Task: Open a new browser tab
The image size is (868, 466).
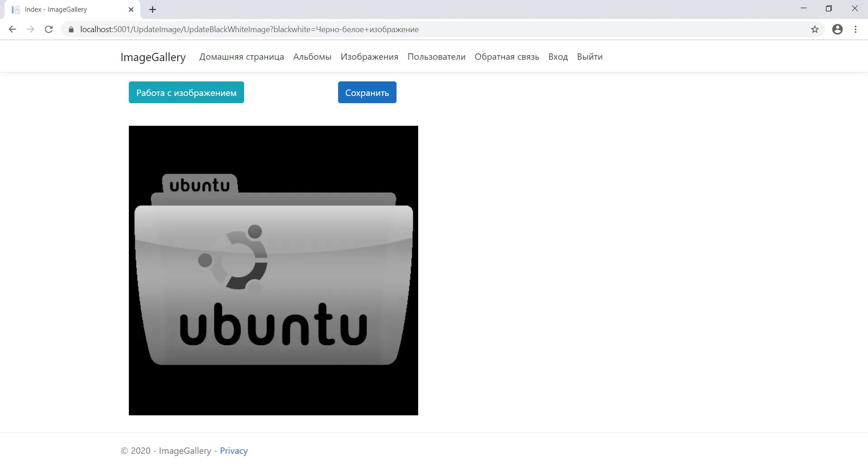Action: click(153, 10)
